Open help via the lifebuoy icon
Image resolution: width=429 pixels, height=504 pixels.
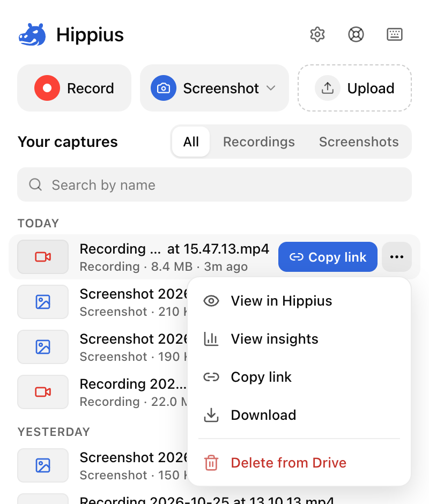pos(356,34)
